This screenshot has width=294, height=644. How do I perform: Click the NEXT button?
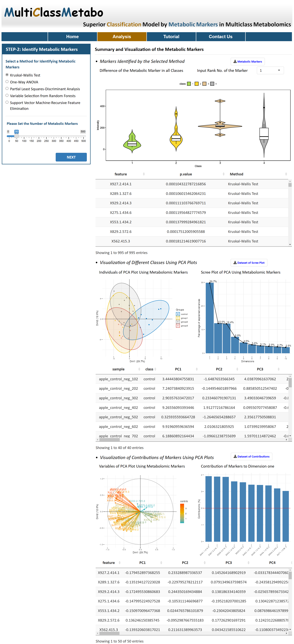click(x=71, y=157)
